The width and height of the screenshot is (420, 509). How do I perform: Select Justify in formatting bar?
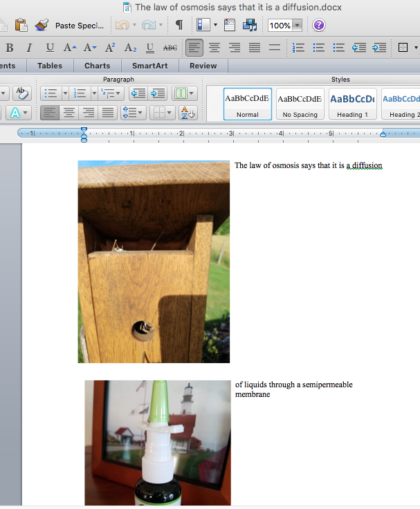(x=255, y=48)
